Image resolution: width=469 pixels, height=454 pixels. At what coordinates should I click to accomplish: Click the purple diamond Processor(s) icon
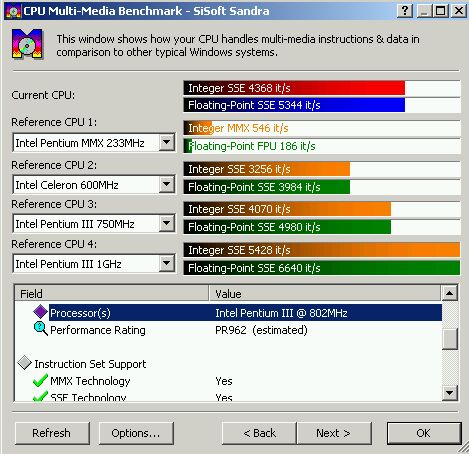pos(40,312)
